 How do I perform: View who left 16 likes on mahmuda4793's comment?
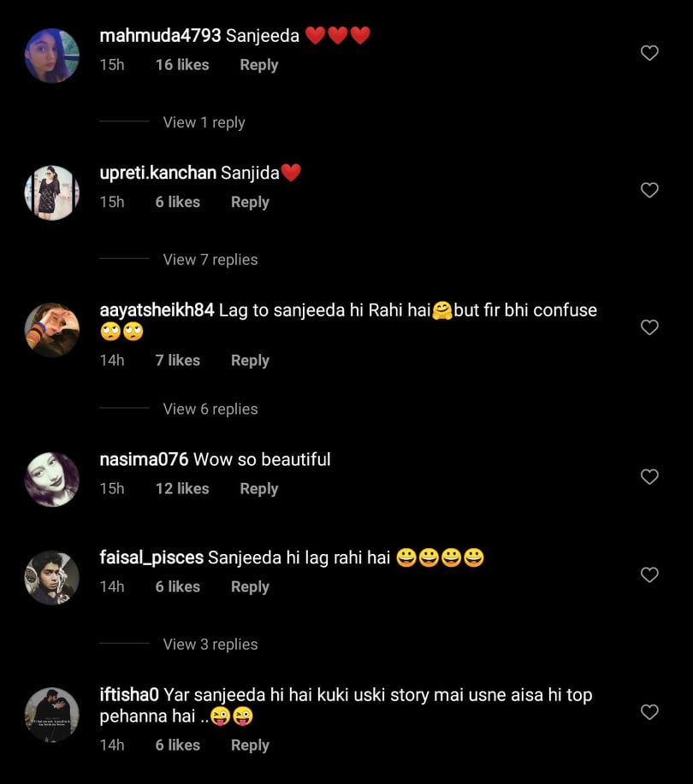(x=181, y=64)
